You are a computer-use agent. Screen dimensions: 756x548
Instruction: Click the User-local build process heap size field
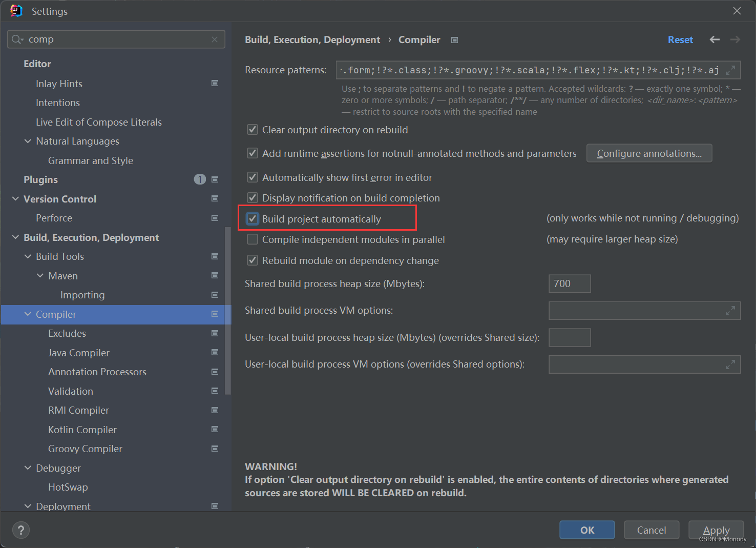pos(570,337)
